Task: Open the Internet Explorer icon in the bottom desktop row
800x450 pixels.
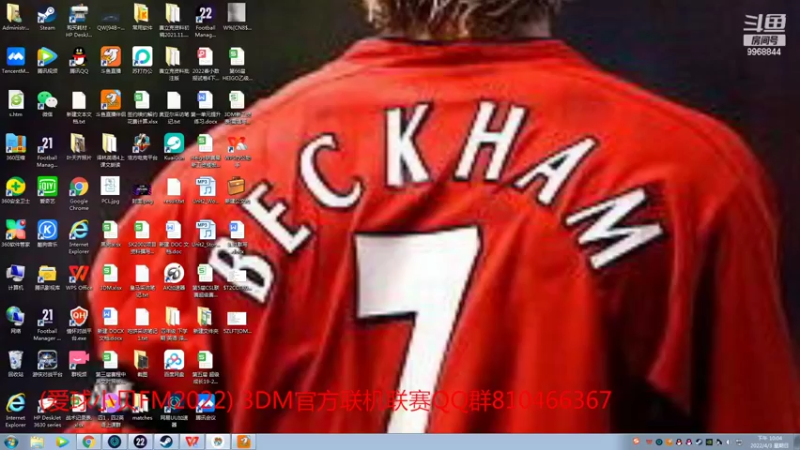Action: click(x=15, y=410)
